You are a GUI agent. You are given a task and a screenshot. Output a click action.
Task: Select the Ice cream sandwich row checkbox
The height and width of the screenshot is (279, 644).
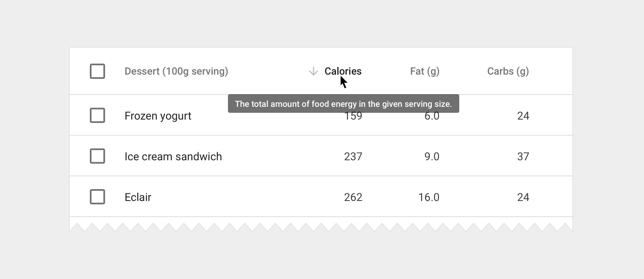click(x=97, y=156)
